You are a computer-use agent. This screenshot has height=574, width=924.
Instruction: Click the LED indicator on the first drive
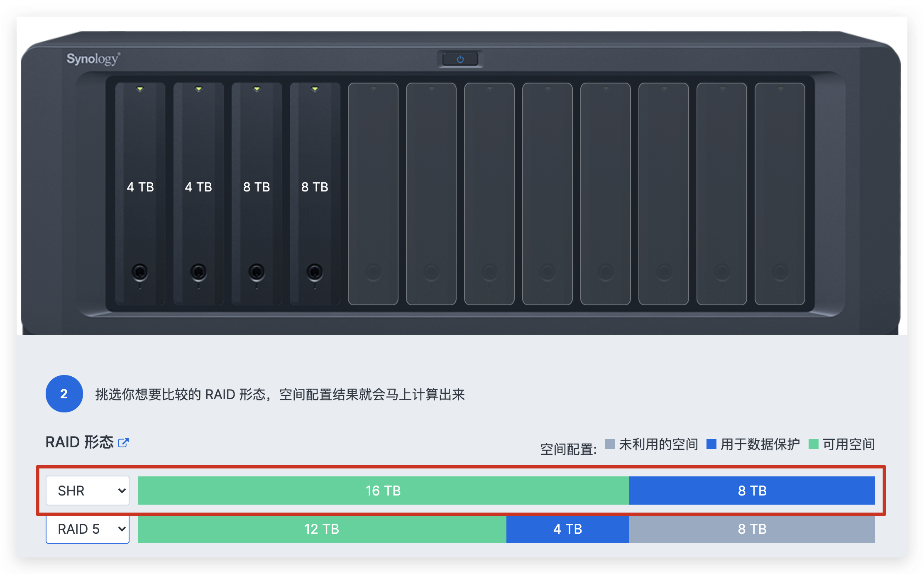[140, 88]
